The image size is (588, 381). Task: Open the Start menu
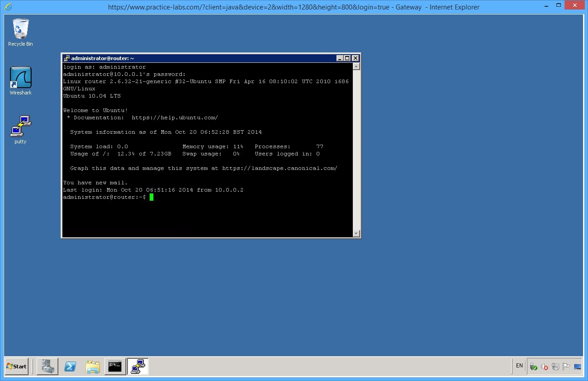[16, 367]
